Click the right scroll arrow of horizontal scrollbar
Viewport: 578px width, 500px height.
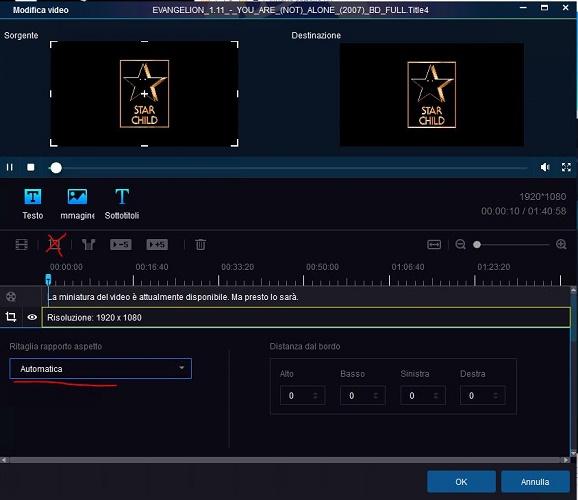coord(566,460)
